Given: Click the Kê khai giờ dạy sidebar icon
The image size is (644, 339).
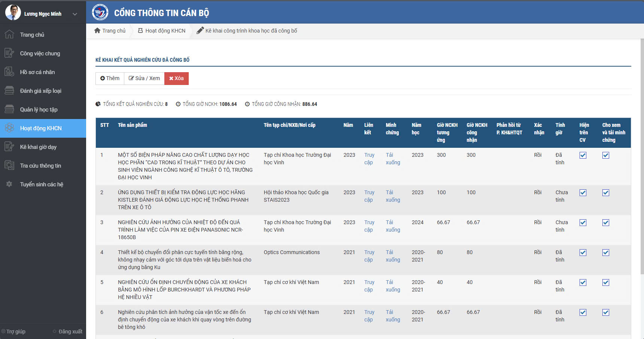Looking at the screenshot, I should [x=9, y=147].
